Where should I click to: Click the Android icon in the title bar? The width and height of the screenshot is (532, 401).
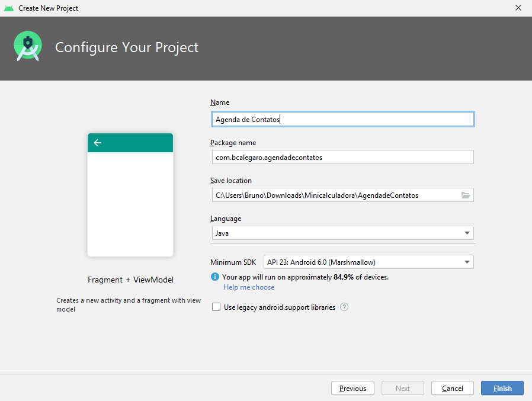[x=9, y=8]
